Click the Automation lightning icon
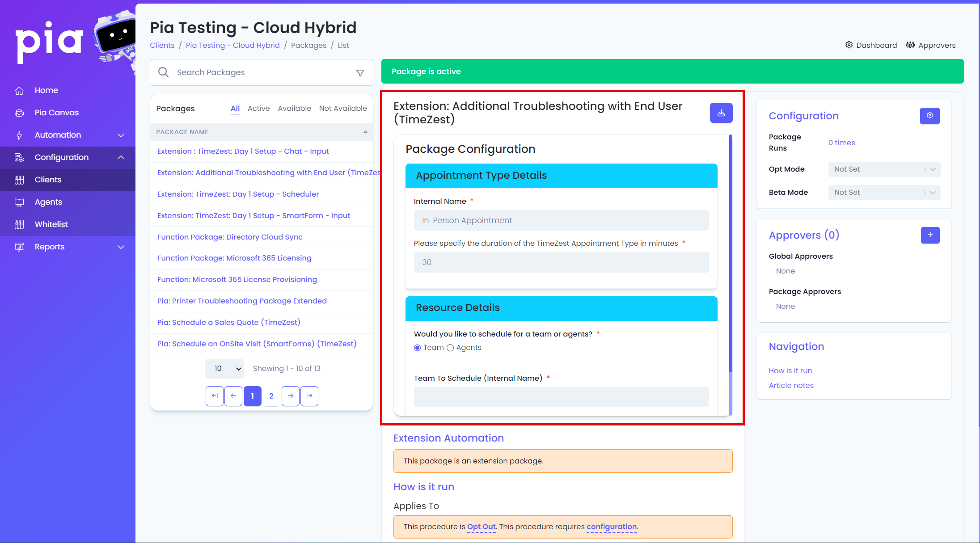Image resolution: width=980 pixels, height=543 pixels. click(19, 135)
